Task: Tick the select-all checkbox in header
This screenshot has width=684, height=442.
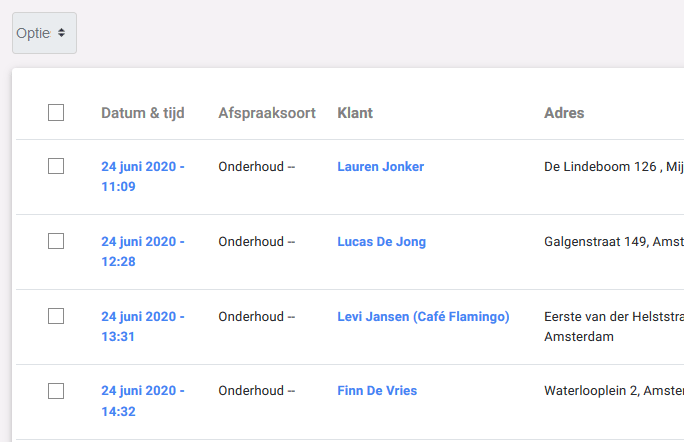Action: 56,113
